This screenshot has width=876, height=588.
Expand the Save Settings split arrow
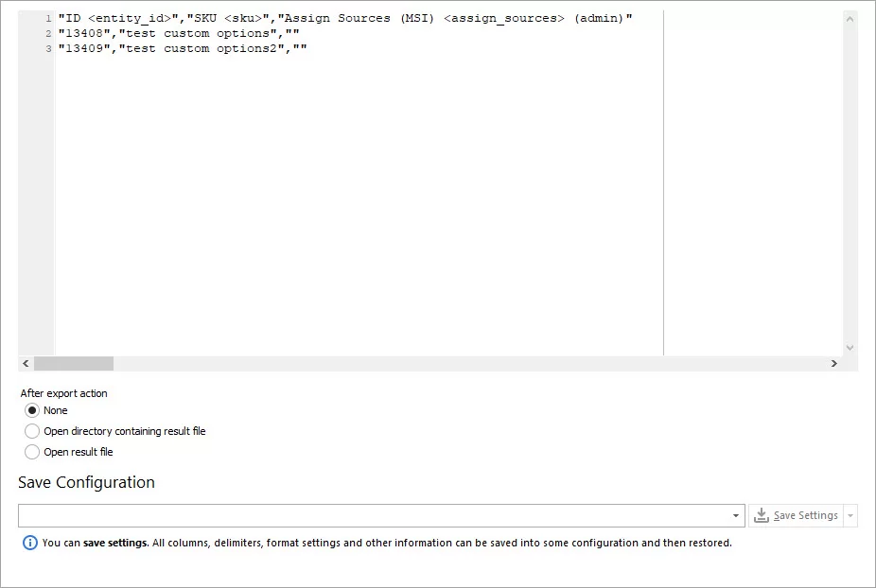click(x=850, y=515)
